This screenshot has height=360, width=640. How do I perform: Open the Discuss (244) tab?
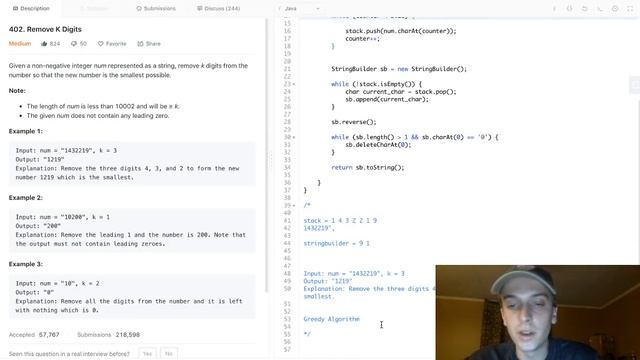[x=218, y=8]
